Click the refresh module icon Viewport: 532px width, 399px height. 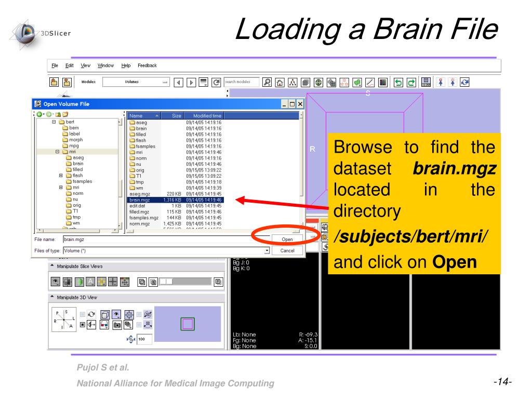pos(216,83)
